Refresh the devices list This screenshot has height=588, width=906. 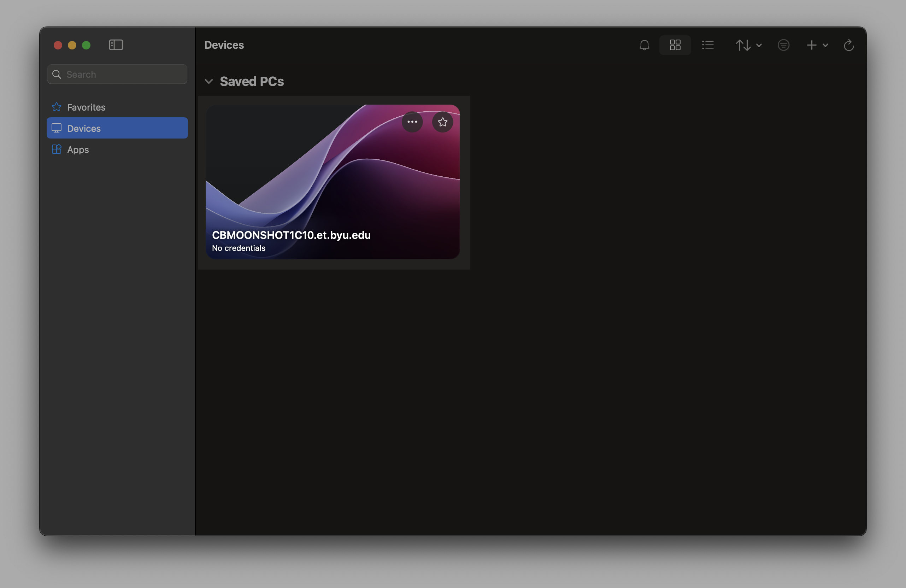(848, 45)
